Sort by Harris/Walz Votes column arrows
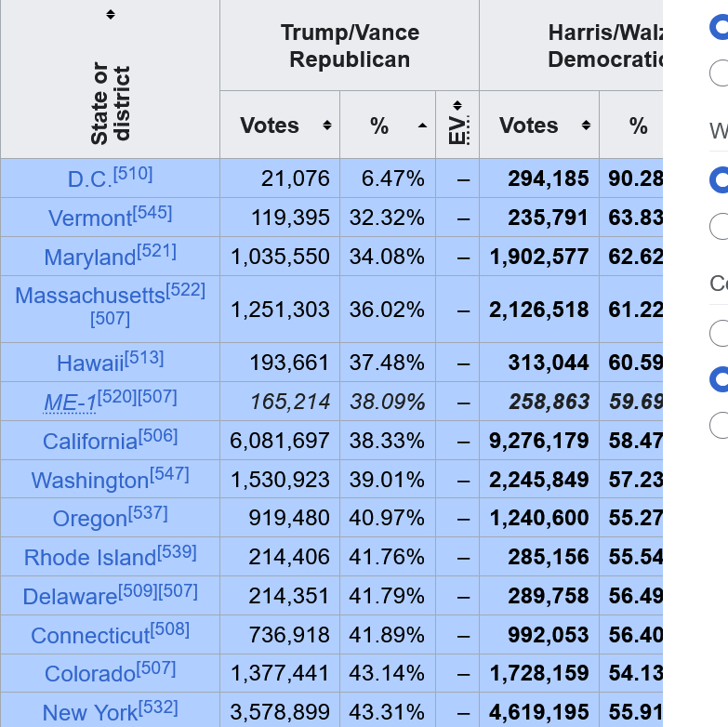The width and height of the screenshot is (728, 727). (587, 126)
